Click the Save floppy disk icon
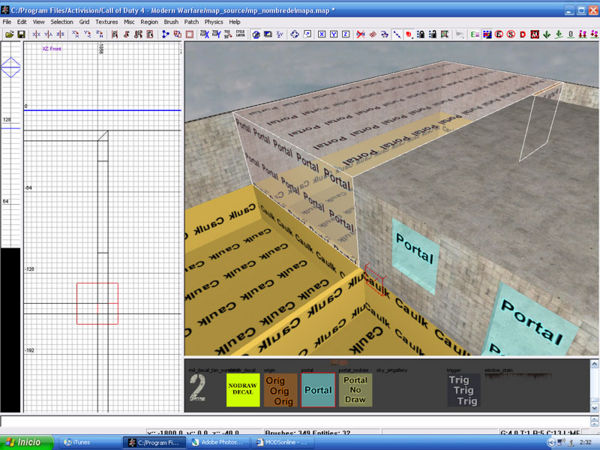 (x=21, y=34)
